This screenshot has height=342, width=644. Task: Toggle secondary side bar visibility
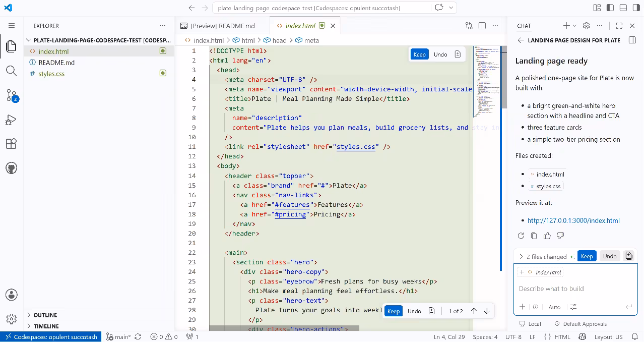click(x=636, y=8)
